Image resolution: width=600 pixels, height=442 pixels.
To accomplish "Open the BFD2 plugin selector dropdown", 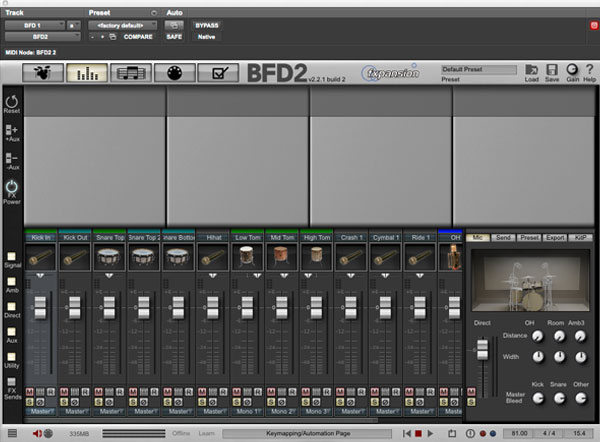I will (42, 37).
